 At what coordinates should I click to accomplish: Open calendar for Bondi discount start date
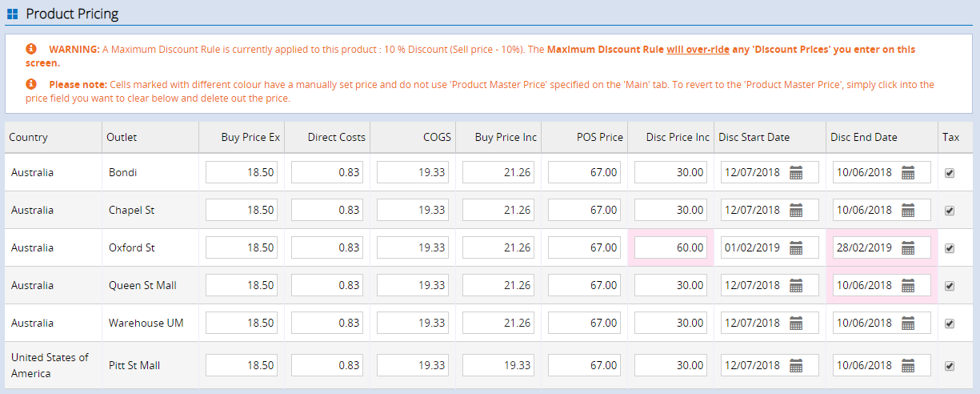(x=796, y=172)
